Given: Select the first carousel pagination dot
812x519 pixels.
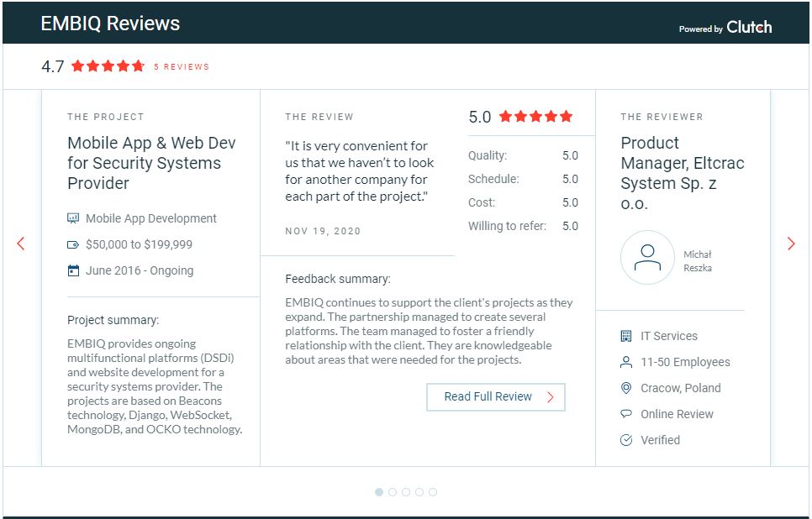Looking at the screenshot, I should point(379,492).
